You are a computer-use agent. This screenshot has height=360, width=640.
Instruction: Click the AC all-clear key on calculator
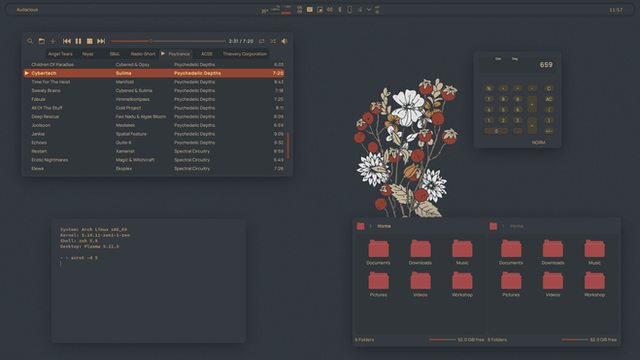[549, 99]
